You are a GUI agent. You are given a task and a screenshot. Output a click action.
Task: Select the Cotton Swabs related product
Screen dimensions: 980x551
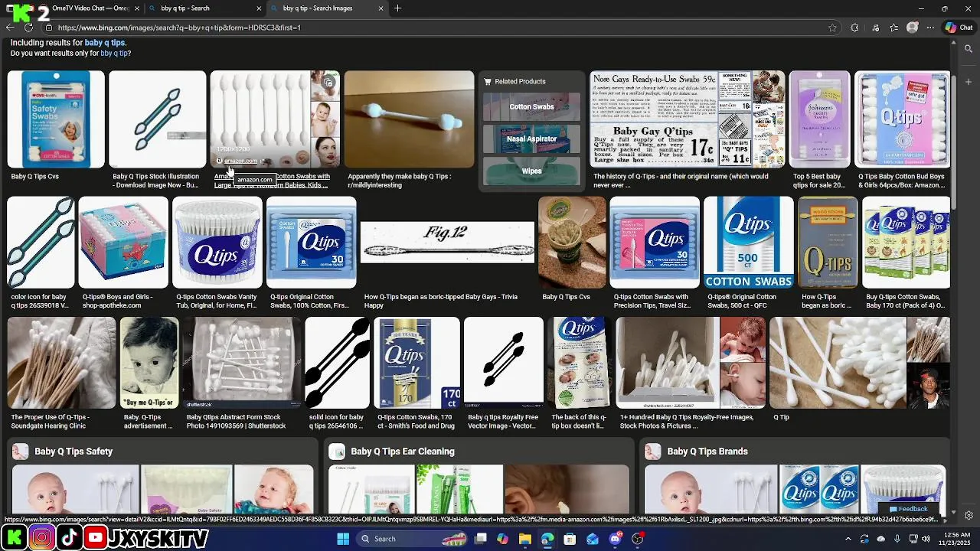pos(531,107)
